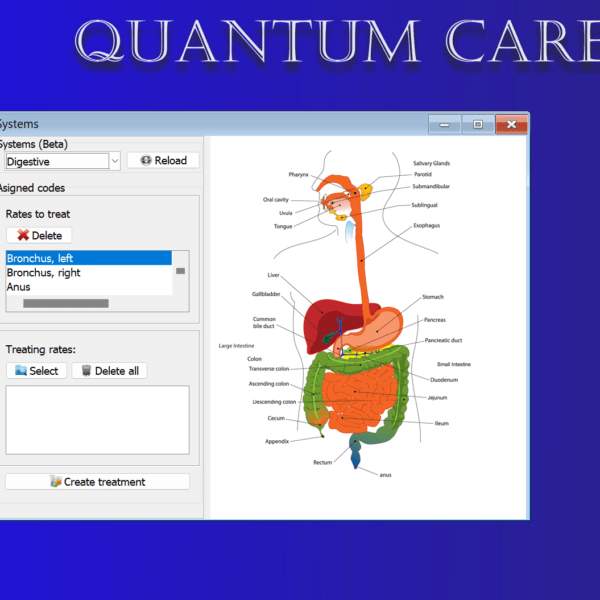Click the Delete all button

(109, 371)
